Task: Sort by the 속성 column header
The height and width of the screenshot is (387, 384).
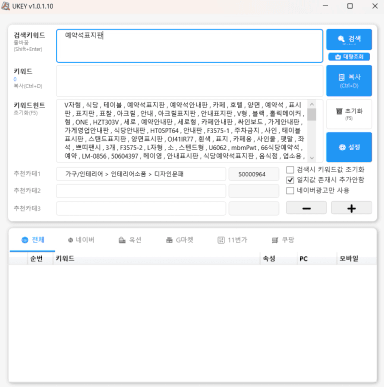Action: [x=278, y=259]
